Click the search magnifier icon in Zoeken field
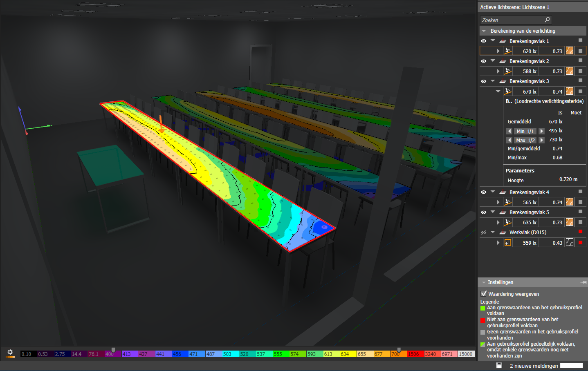The image size is (588, 371). [x=547, y=20]
